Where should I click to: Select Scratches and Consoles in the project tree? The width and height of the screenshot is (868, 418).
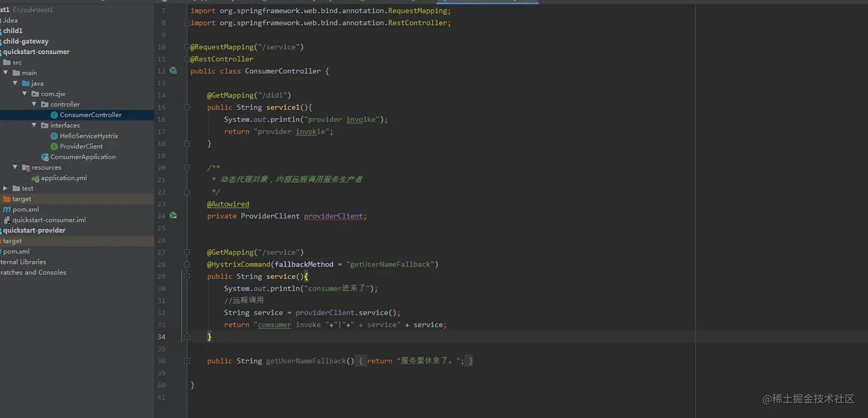click(x=33, y=272)
